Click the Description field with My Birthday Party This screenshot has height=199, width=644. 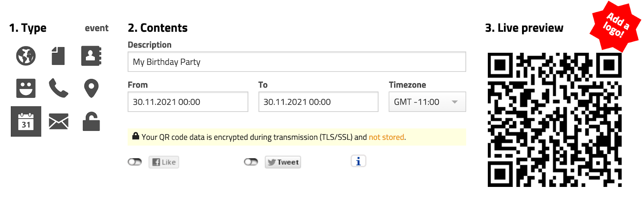[297, 62]
